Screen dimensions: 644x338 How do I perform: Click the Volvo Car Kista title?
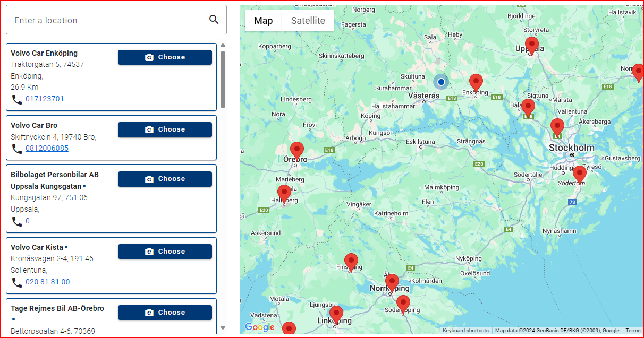tap(37, 247)
